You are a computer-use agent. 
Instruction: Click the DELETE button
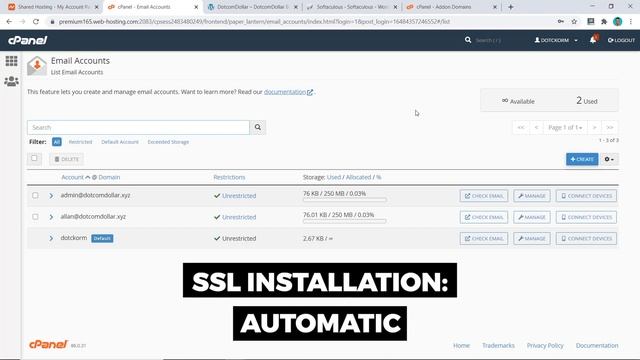[x=67, y=159]
